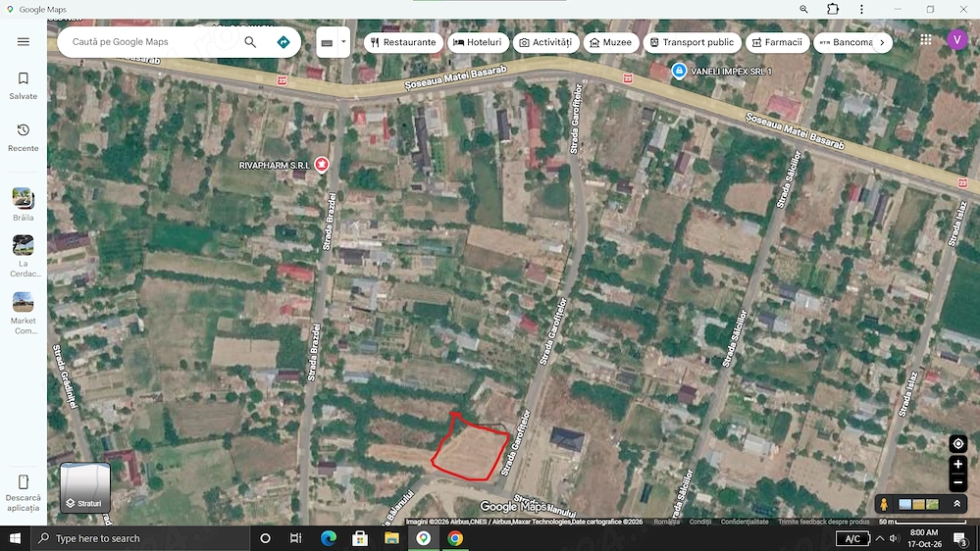980x551 pixels.
Task: Expand imagery panel with double chevron
Action: [x=956, y=504]
